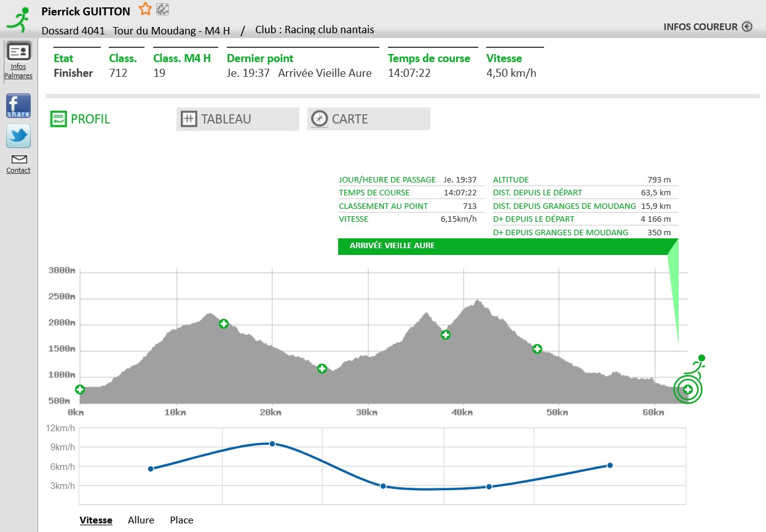The width and height of the screenshot is (766, 532).
Task: Show the Allure chart
Action: click(x=141, y=520)
